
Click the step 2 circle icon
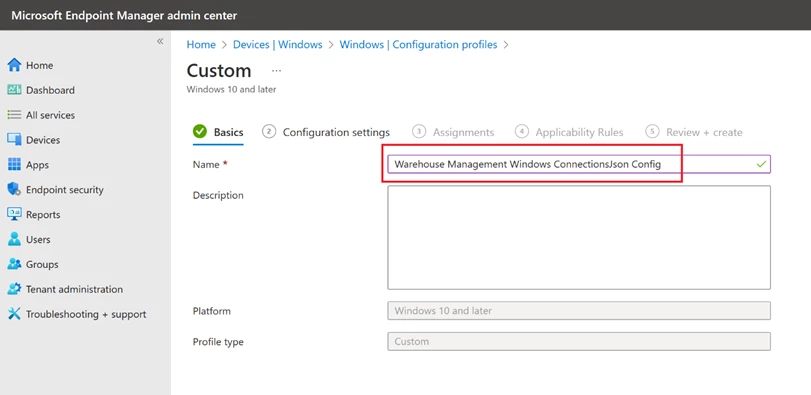point(269,132)
